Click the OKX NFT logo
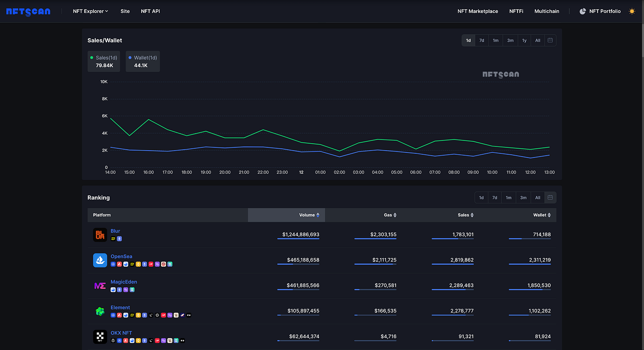This screenshot has height=350, width=644. click(100, 337)
